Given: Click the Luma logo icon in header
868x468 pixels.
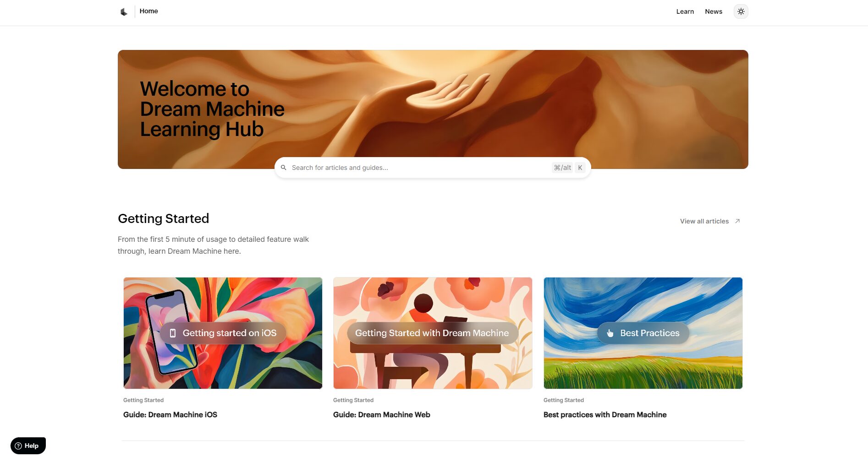Looking at the screenshot, I should (124, 12).
